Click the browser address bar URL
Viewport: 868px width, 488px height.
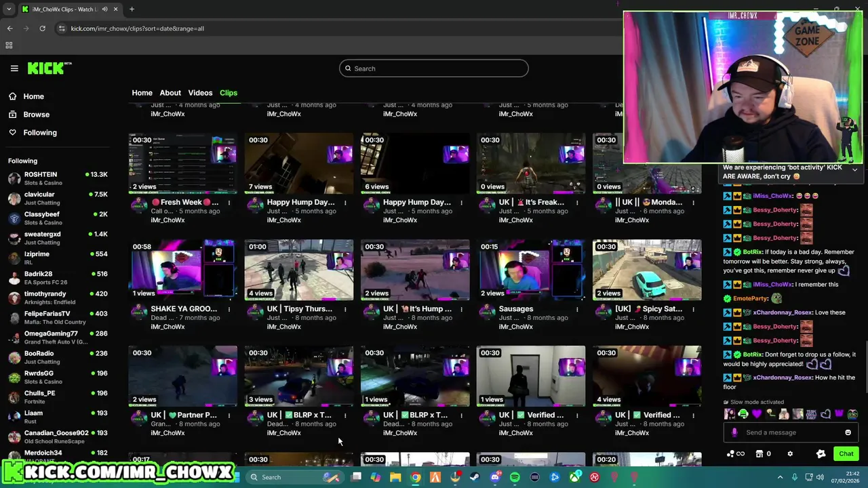point(137,28)
